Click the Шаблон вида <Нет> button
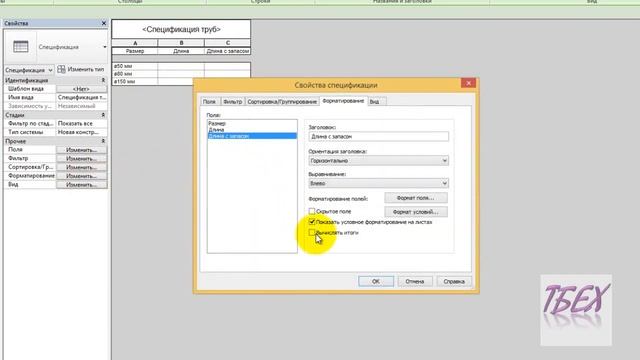 [81, 89]
